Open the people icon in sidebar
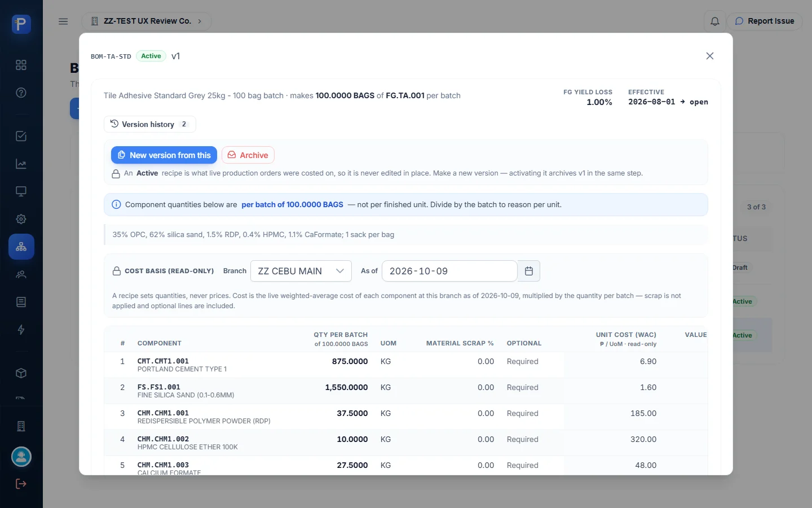 pos(21,274)
